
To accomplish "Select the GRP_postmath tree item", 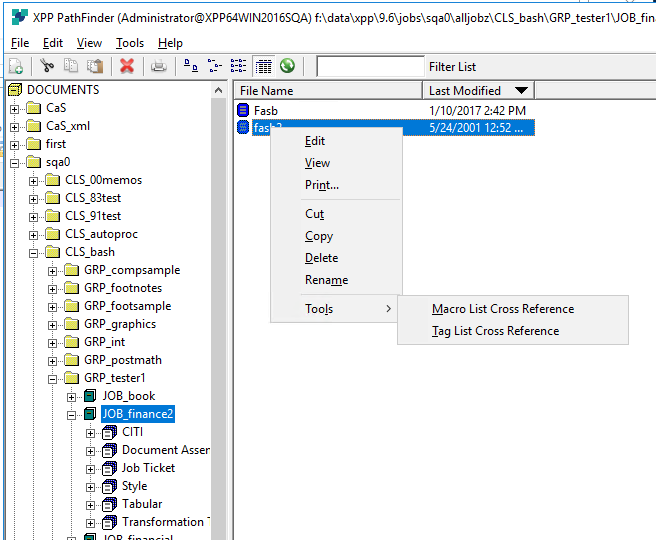I will click(x=123, y=360).
